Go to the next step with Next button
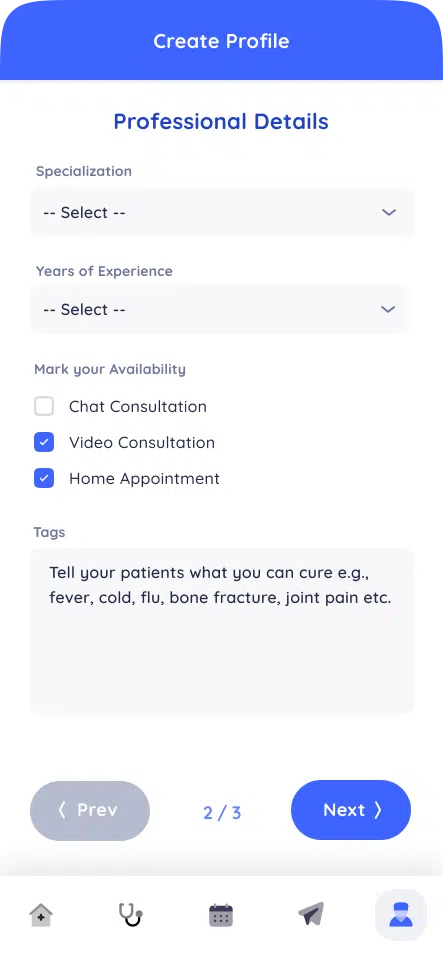The width and height of the screenshot is (443, 956). tap(351, 810)
